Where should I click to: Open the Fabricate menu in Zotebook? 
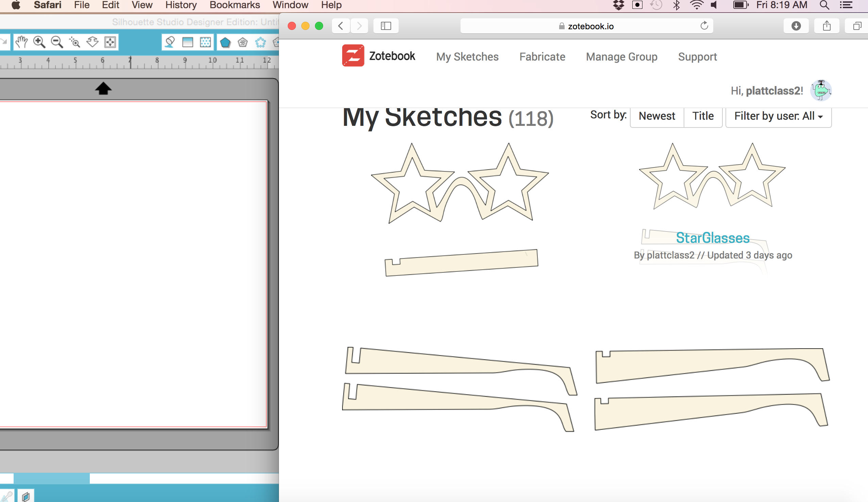click(542, 57)
